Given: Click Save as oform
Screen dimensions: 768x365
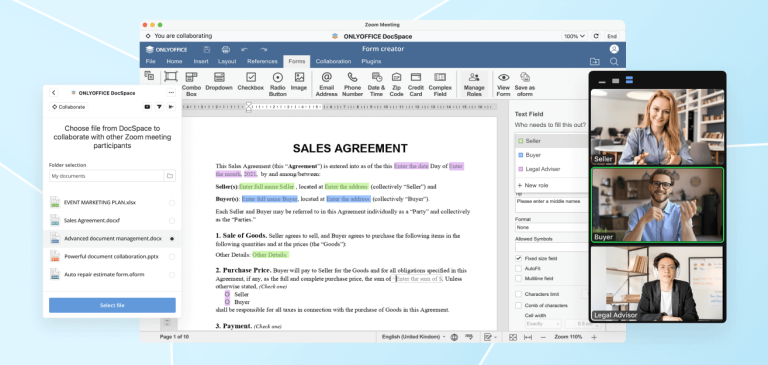Looking at the screenshot, I should (x=525, y=84).
